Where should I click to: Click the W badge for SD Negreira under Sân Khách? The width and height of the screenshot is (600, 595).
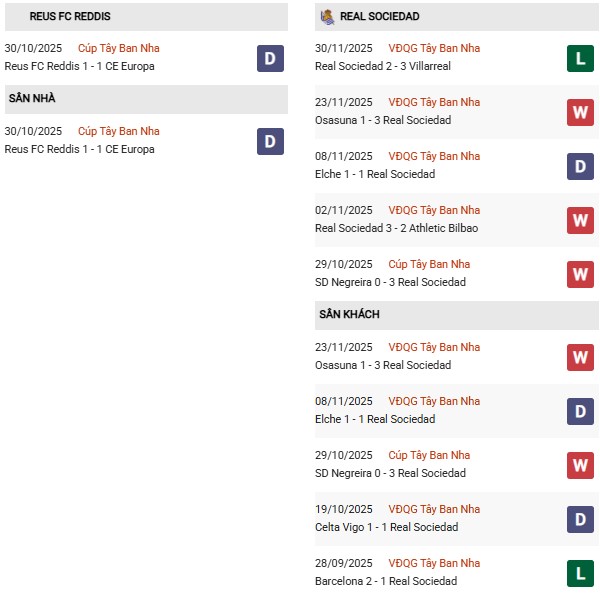(580, 465)
